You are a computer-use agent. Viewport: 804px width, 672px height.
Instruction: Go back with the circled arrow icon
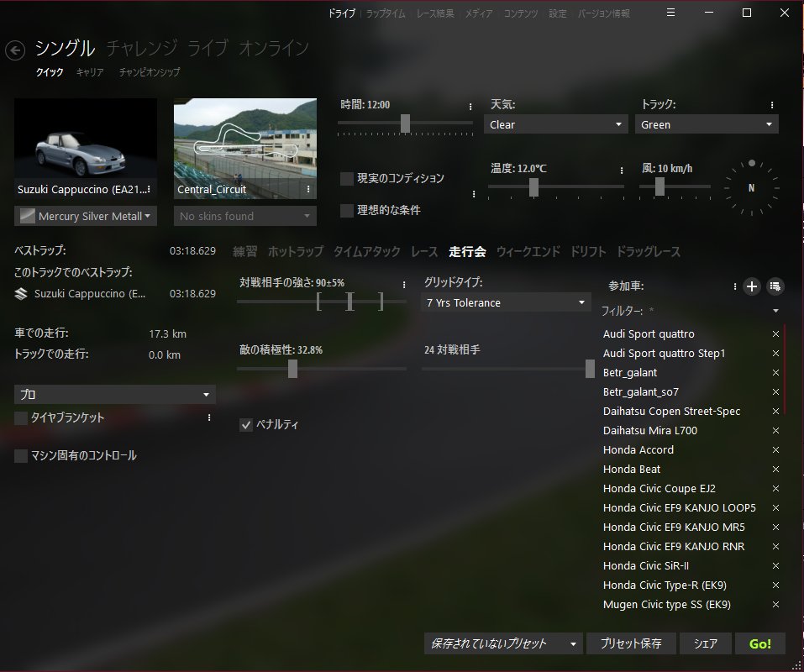coord(15,50)
